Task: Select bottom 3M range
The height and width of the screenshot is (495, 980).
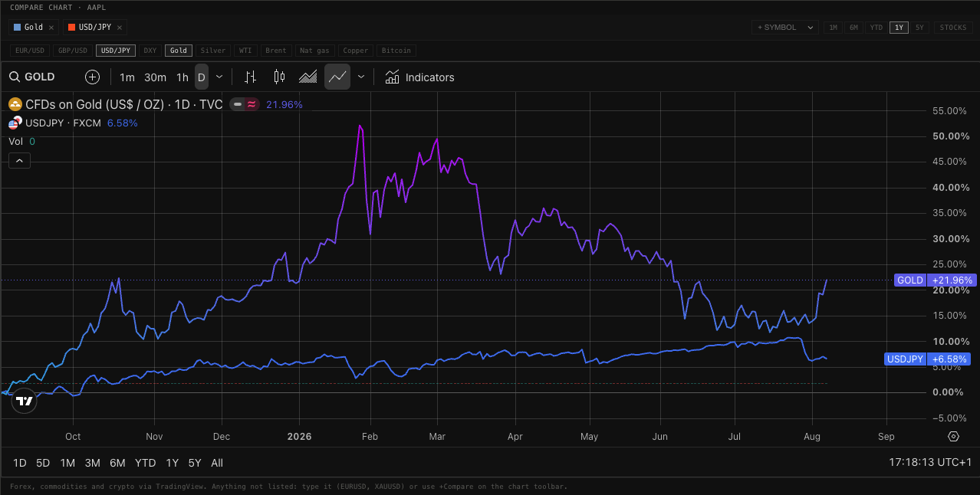Action: click(x=93, y=463)
